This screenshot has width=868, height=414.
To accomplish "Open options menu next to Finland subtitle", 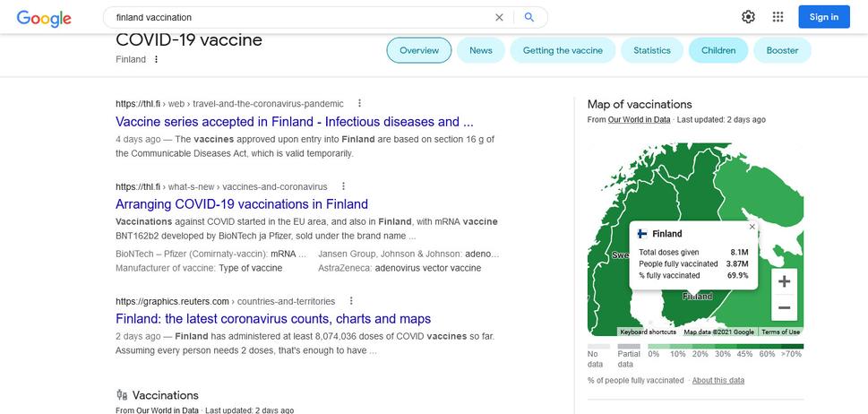I will tap(156, 59).
